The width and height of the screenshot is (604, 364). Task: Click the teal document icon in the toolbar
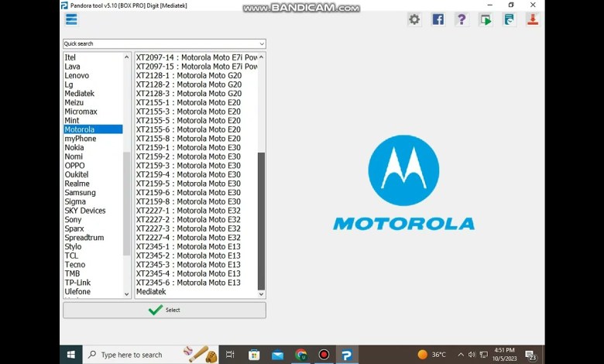pos(509,19)
